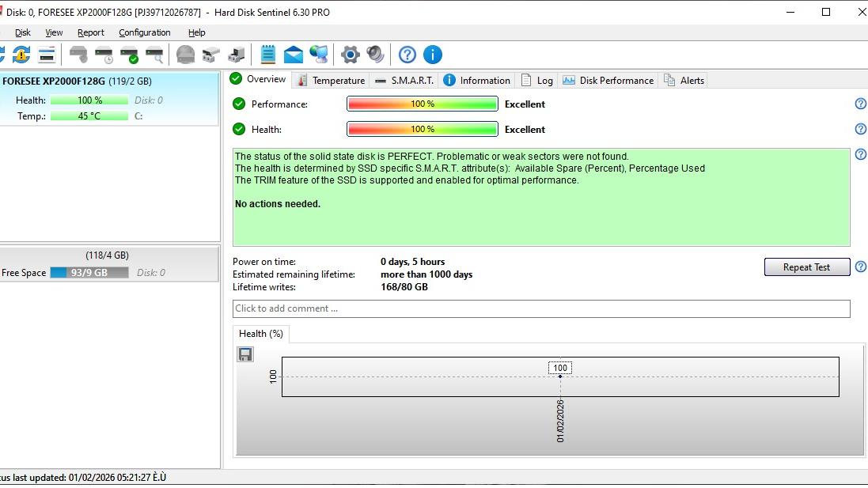Click help icon beside Health row
Image resolution: width=868 pixels, height=488 pixels.
861,129
